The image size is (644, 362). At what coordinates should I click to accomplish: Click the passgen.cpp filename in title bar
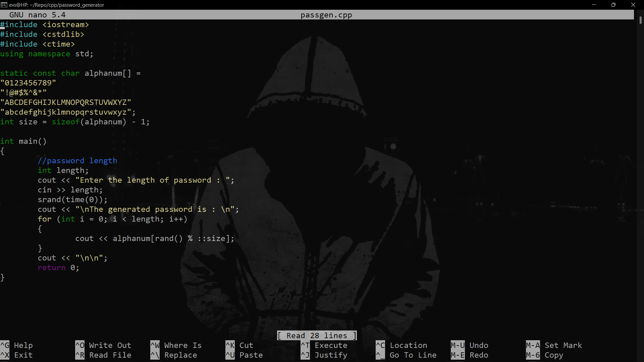click(326, 15)
